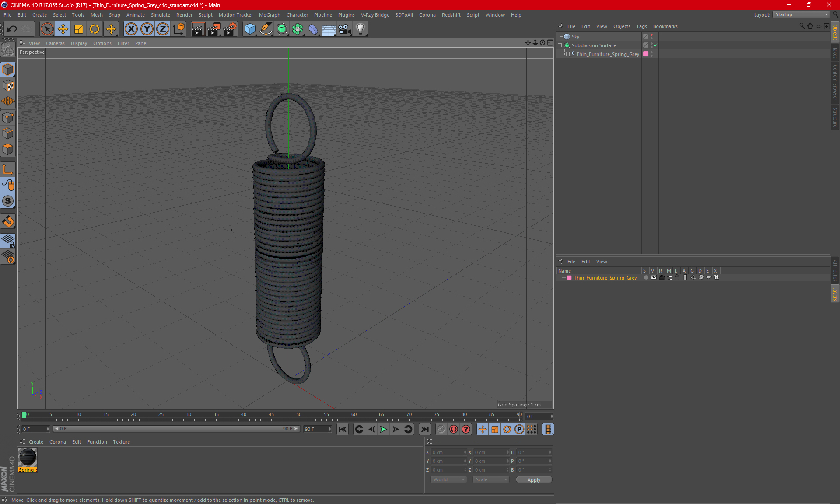Add a cube primitive object

tap(250, 29)
